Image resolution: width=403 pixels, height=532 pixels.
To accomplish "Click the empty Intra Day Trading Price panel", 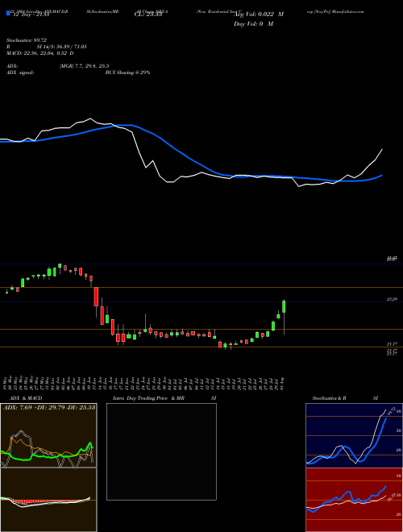I will pos(161,451).
